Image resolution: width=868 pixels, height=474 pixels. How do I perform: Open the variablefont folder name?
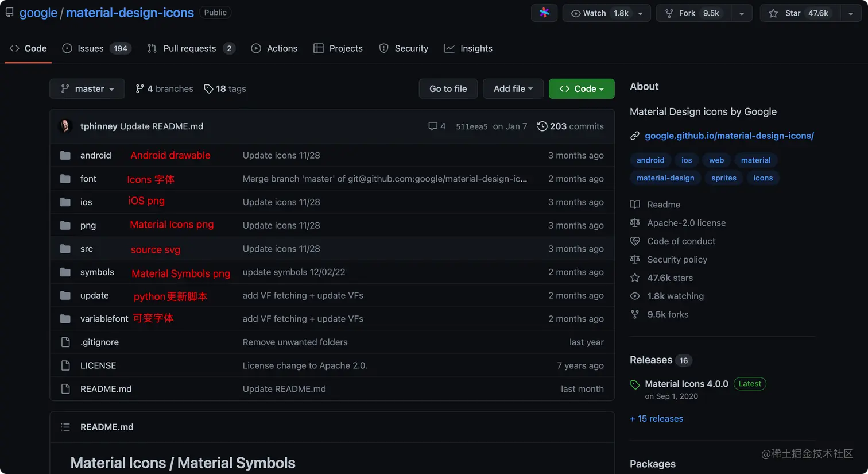[104, 319]
